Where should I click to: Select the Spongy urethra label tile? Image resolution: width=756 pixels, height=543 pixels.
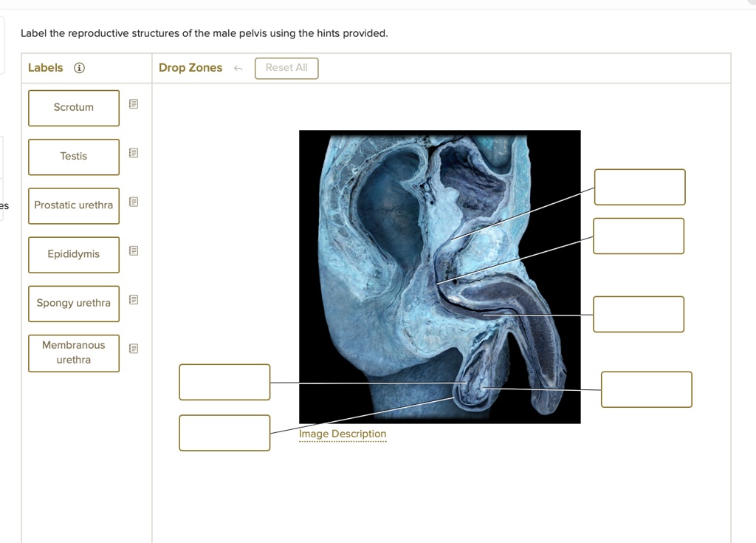(x=73, y=304)
